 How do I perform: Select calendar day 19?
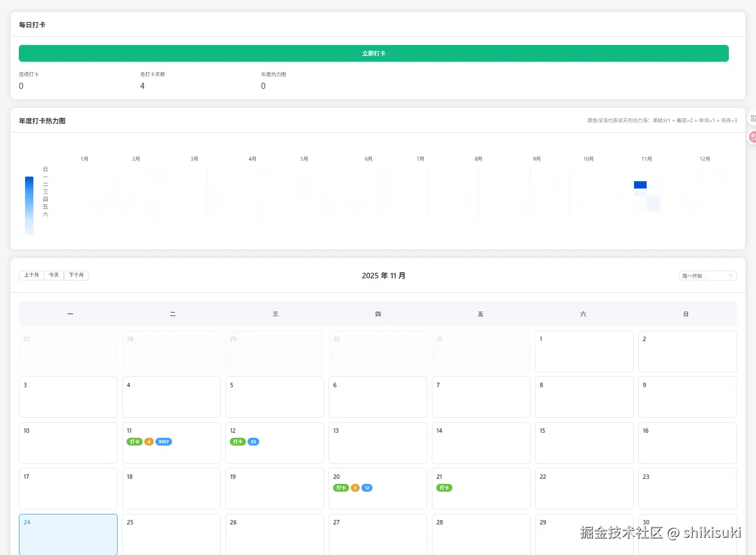[x=275, y=489]
